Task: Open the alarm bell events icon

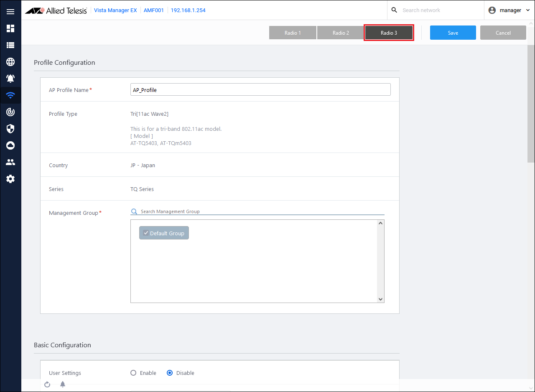Action: (10, 79)
